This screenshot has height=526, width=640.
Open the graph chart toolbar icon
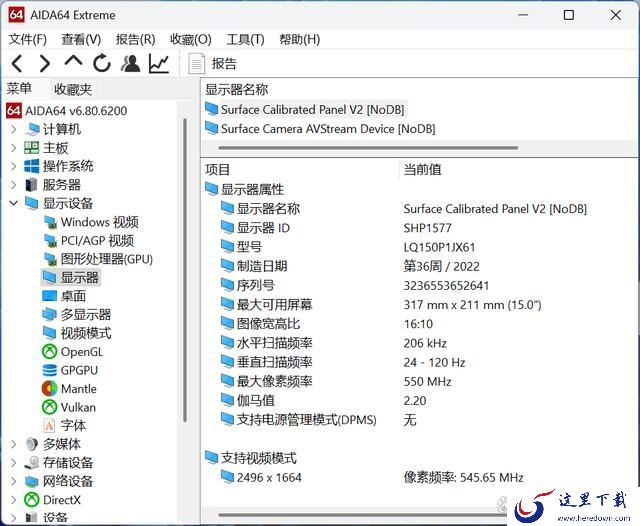tap(159, 64)
